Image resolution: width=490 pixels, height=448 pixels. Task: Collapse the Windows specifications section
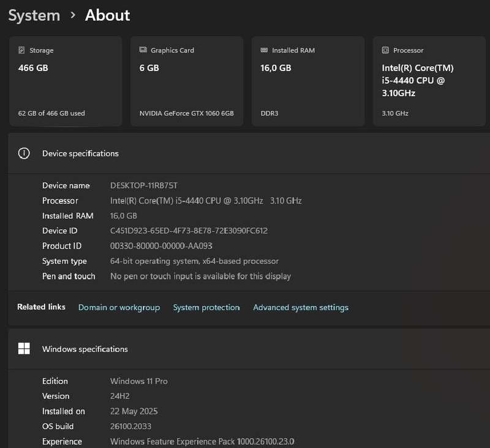click(x=249, y=349)
